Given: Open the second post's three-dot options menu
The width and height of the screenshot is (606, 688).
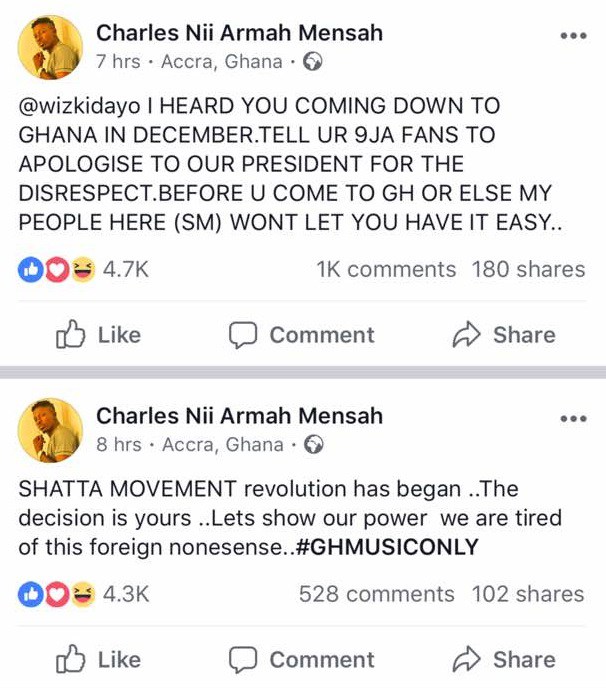Looking at the screenshot, I should pyautogui.click(x=573, y=419).
